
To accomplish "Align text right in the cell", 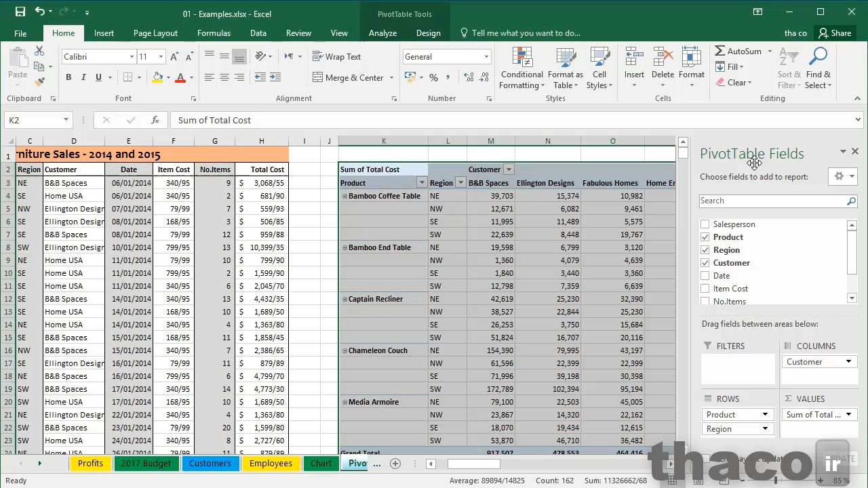I will [239, 78].
